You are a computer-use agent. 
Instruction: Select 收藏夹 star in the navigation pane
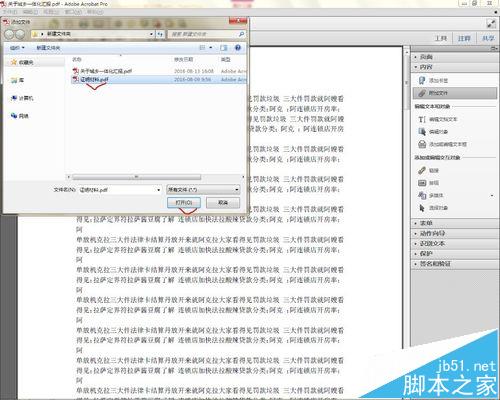click(14, 62)
